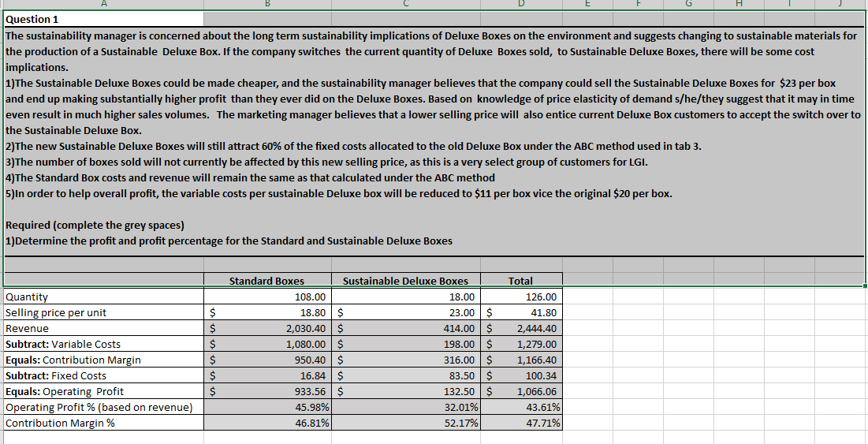Select the contribution margin cell 316.00
The width and height of the screenshot is (868, 444).
(406, 360)
